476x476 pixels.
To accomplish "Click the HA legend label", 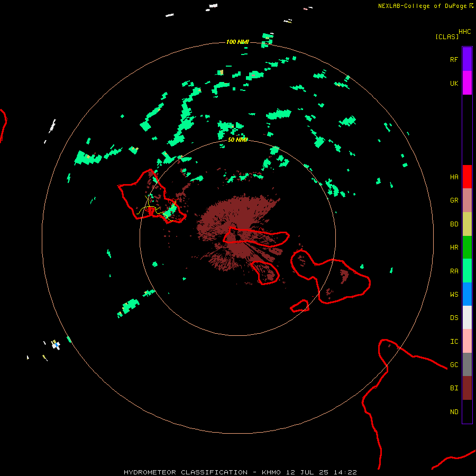I will pos(454,177).
